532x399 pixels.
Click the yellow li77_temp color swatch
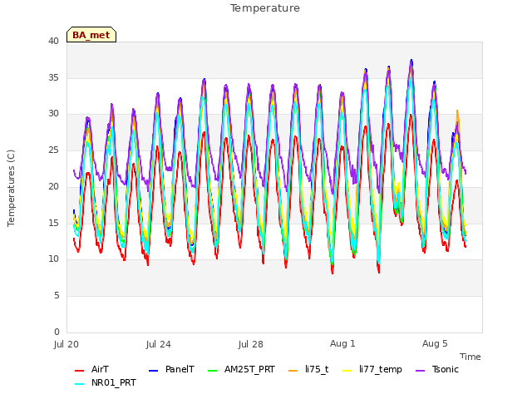point(347,371)
